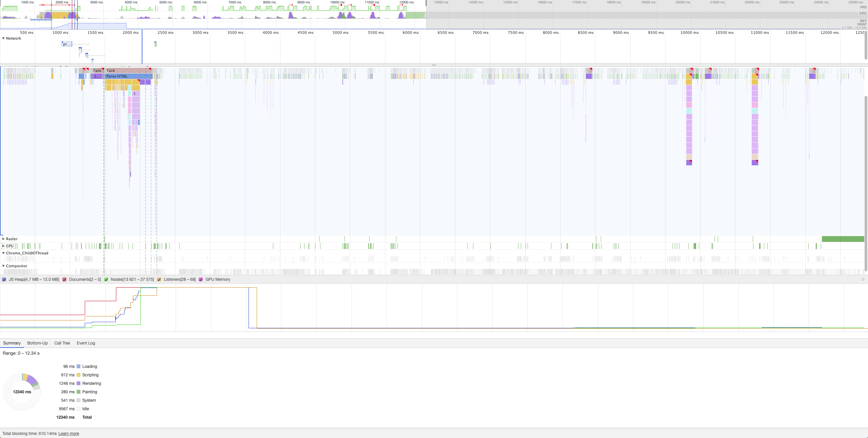Viewport: 868px width, 438px height.
Task: Disable the Nodes counter checkbox
Action: 106,279
